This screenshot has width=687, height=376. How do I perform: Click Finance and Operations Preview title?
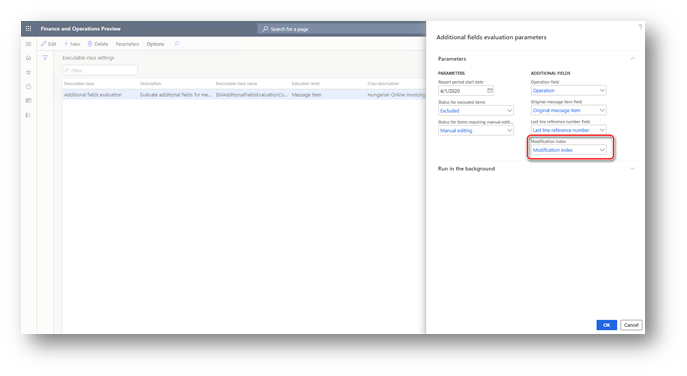click(81, 28)
